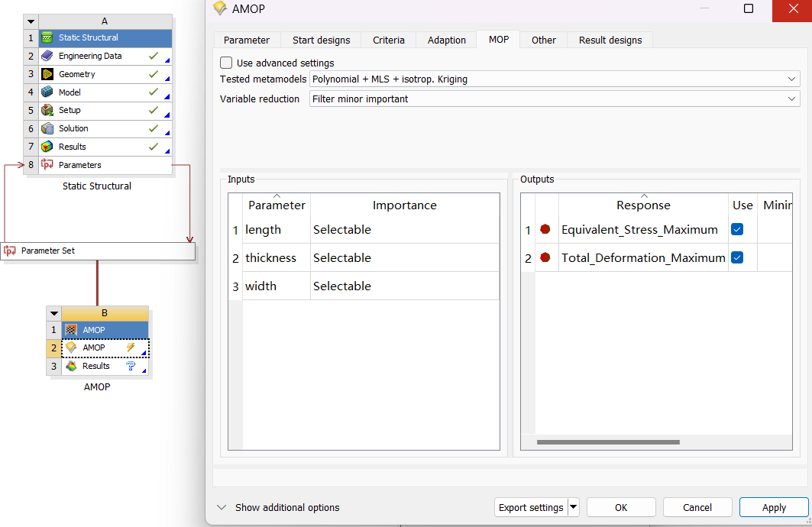Image resolution: width=812 pixels, height=527 pixels.
Task: Switch to the Parameter tab
Action: (x=247, y=40)
